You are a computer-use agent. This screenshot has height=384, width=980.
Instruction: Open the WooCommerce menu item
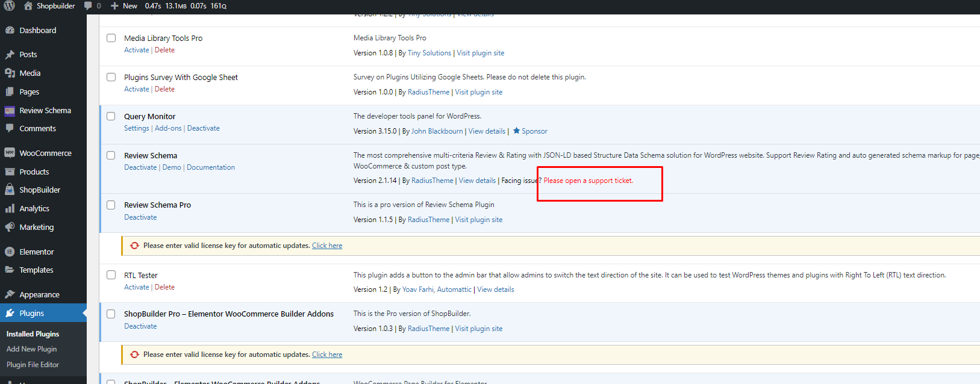(43, 153)
